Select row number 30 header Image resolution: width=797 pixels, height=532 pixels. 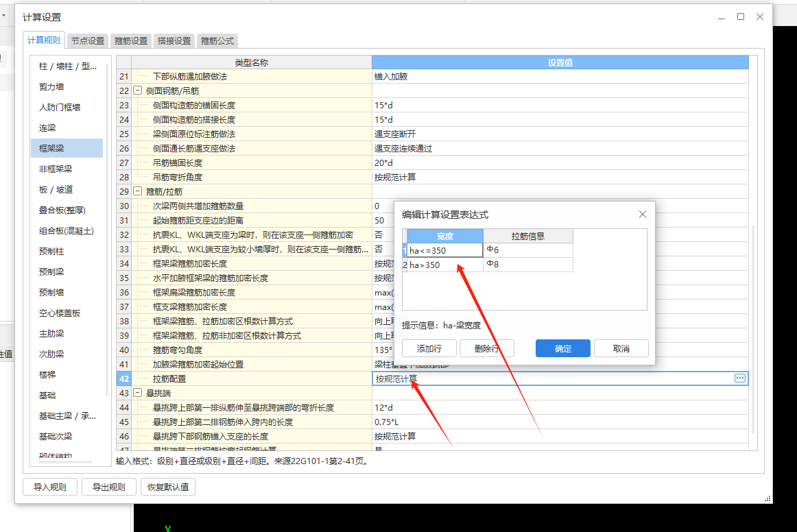124,206
